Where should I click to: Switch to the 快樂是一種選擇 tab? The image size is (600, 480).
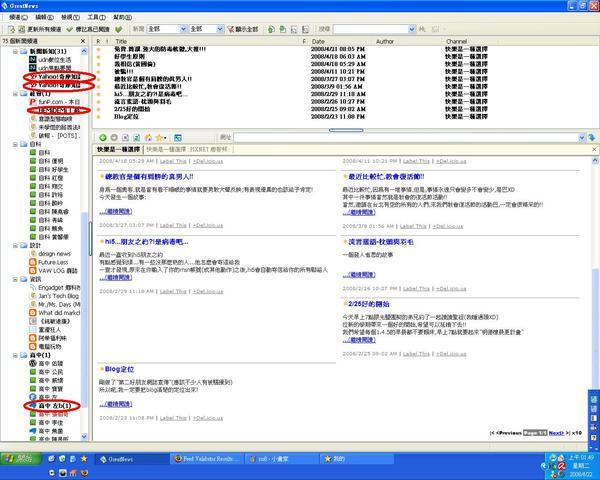click(118, 149)
